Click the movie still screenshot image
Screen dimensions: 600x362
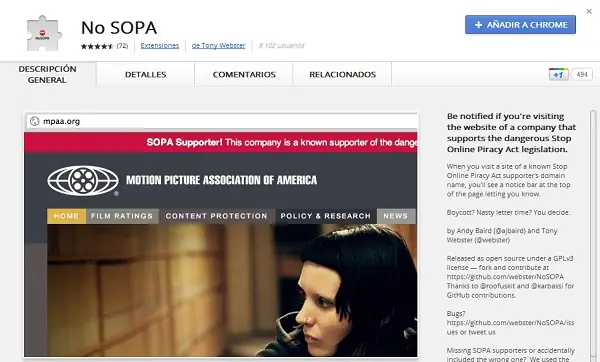click(232, 290)
